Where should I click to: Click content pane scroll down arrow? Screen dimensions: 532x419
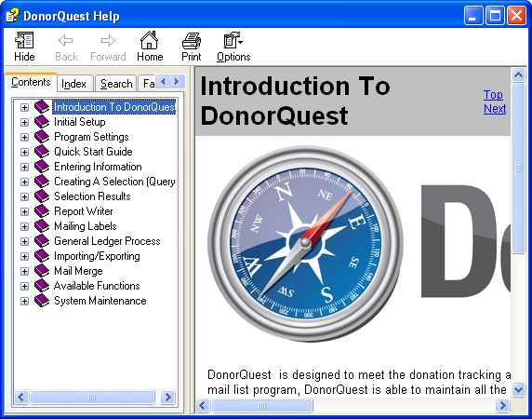[518, 389]
